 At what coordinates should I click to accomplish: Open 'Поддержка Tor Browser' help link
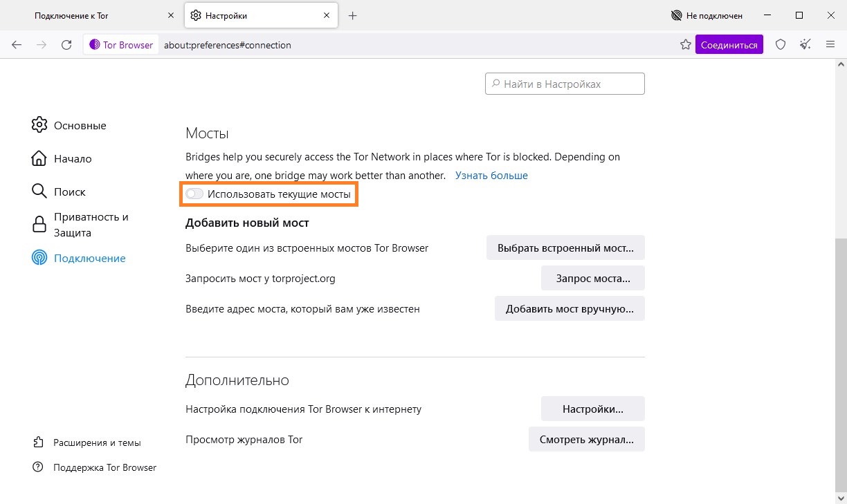pyautogui.click(x=95, y=467)
